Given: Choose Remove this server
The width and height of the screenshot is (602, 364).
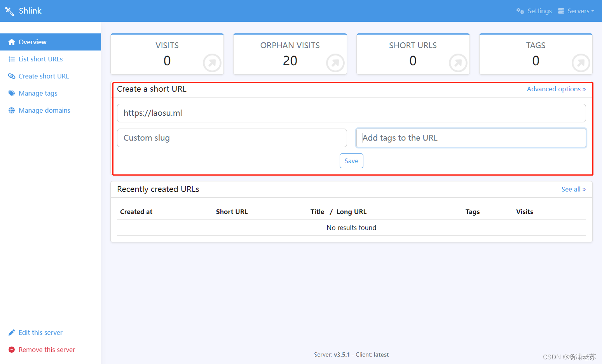Looking at the screenshot, I should (47, 350).
